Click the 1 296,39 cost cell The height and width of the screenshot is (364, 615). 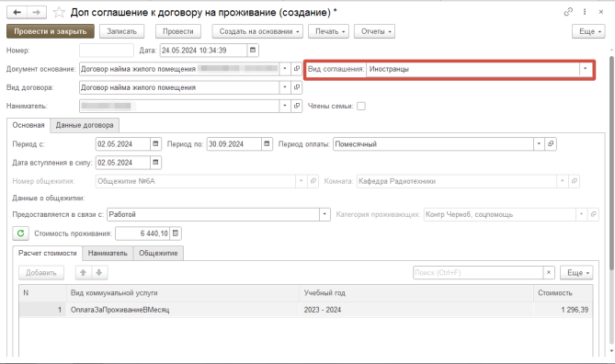click(563, 310)
